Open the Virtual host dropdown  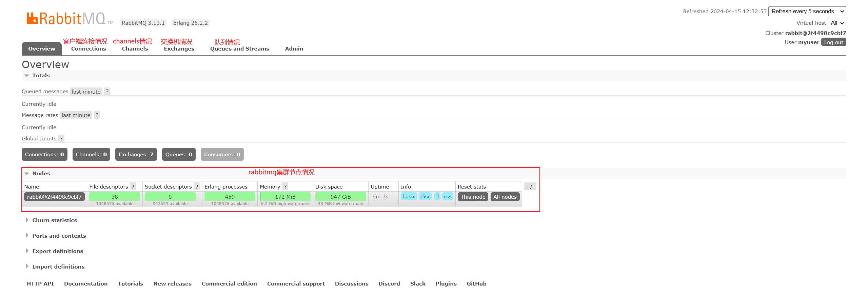(x=837, y=23)
